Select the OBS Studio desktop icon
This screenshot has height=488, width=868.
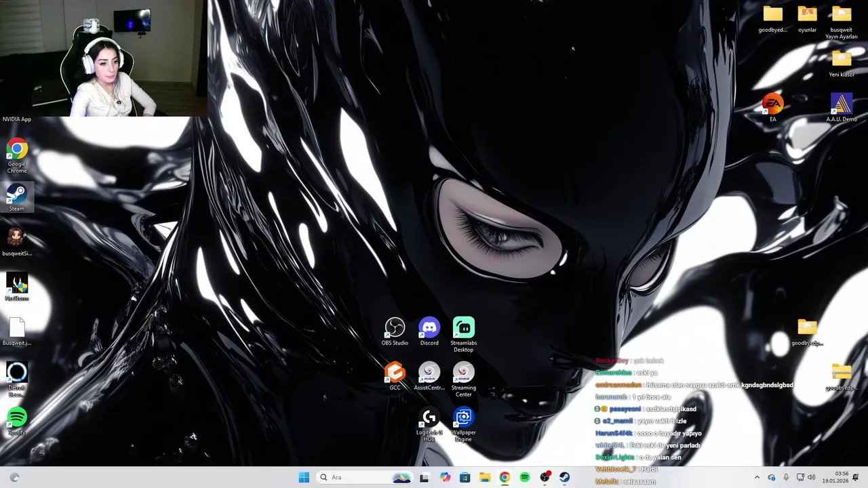[395, 331]
